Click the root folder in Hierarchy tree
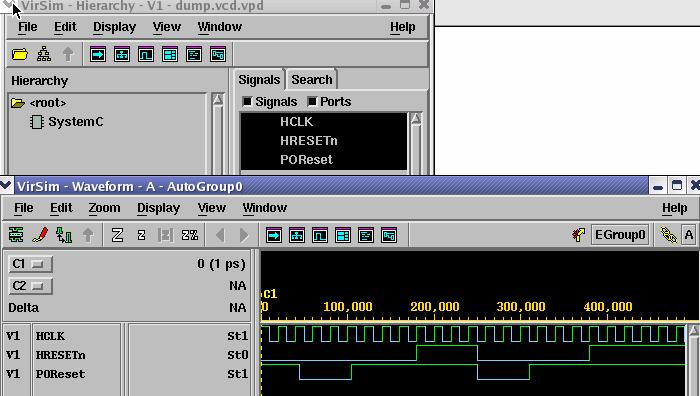700x396 pixels. tap(38, 103)
